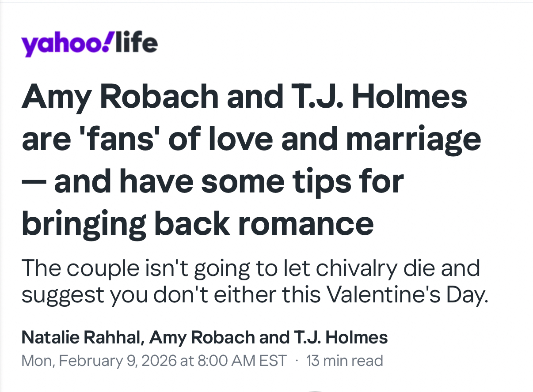Click headline's last line "bringing back romance"

tap(198, 223)
